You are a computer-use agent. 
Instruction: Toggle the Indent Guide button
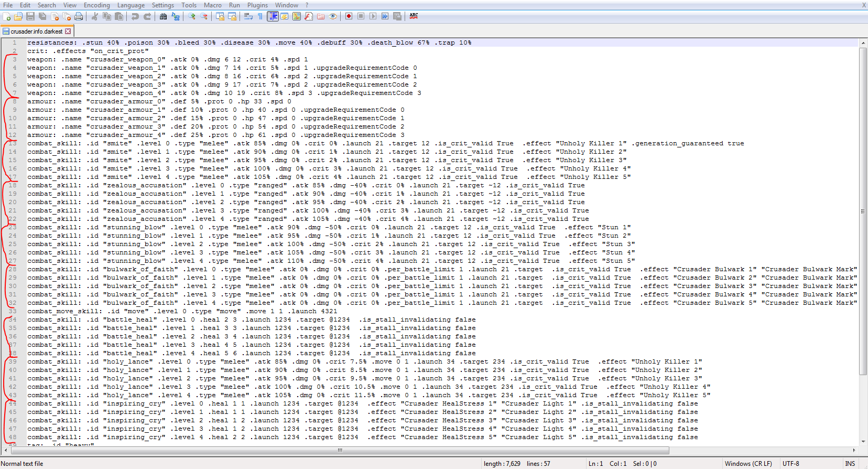273,16
